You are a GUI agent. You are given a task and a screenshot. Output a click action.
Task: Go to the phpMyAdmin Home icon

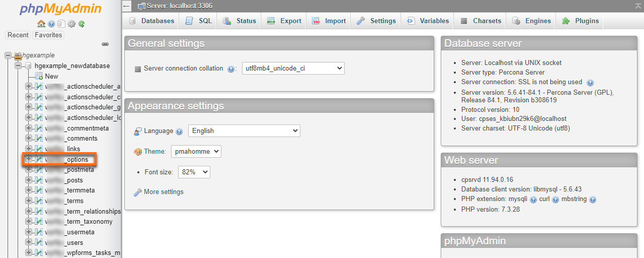coord(41,24)
